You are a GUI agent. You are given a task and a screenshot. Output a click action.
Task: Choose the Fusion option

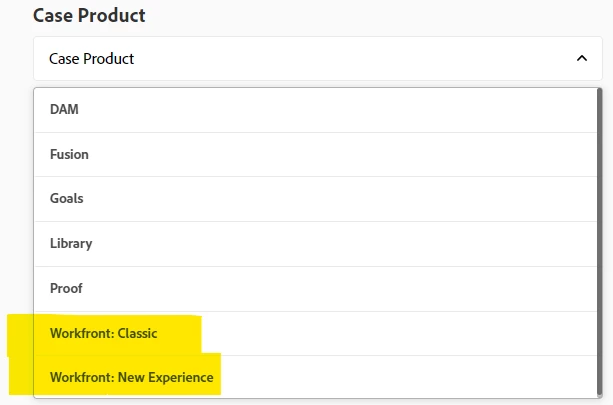[316, 154]
